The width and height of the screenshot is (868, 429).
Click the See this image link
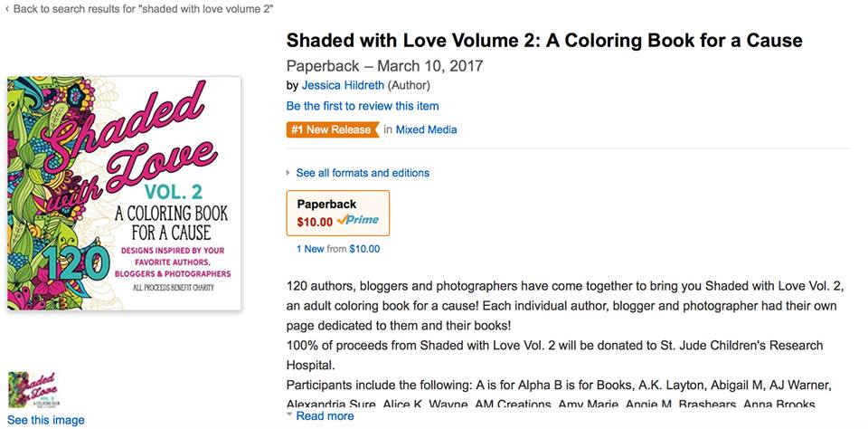point(46,420)
